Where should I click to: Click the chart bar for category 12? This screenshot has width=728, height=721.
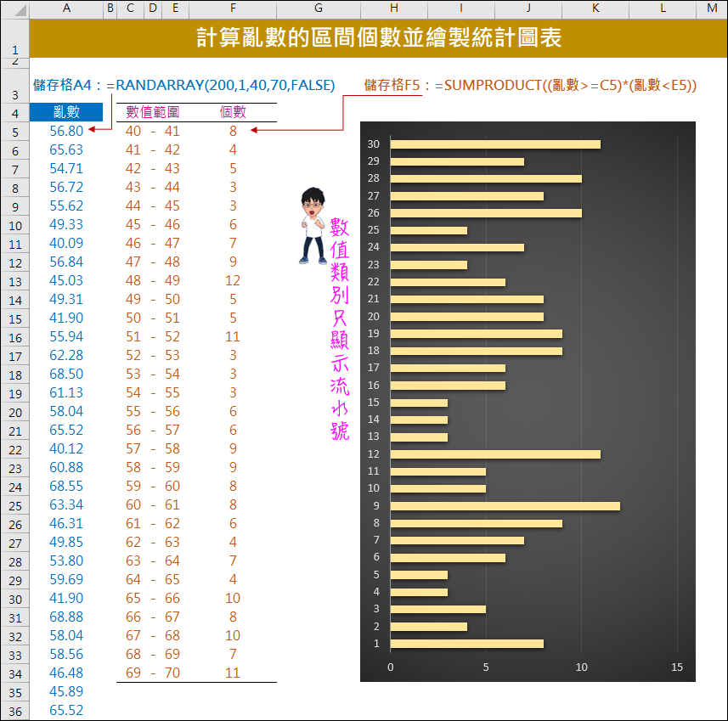pos(495,454)
